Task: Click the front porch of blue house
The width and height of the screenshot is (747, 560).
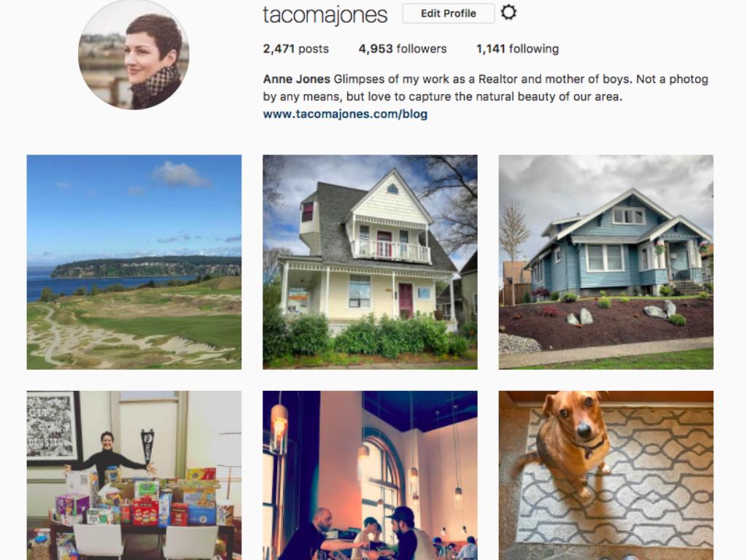Action: [x=674, y=264]
